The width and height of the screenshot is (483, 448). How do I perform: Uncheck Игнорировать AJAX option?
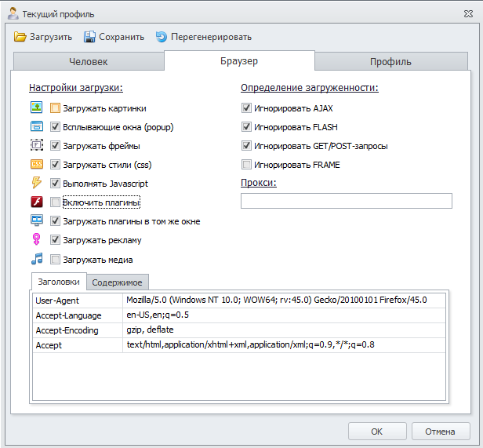246,108
